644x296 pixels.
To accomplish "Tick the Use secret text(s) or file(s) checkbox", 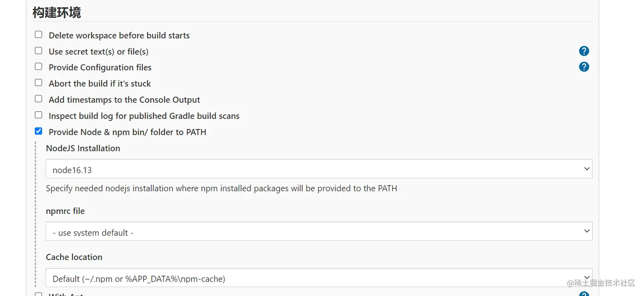I will pos(39,51).
